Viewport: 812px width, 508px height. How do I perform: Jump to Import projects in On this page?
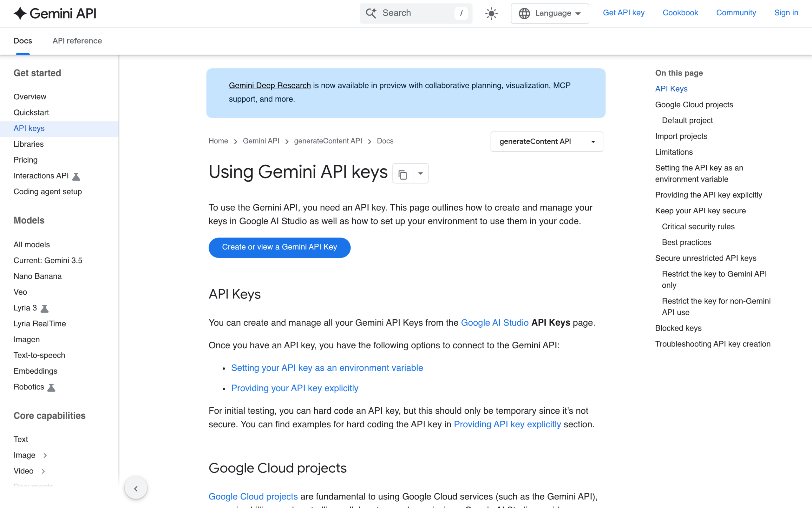click(x=681, y=136)
